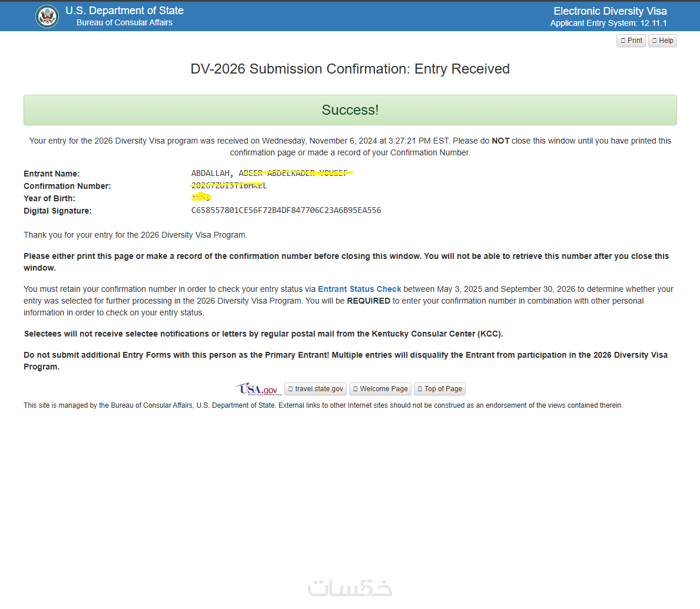This screenshot has width=700, height=609.
Task: Select the Entrant Name label
Action: (x=52, y=174)
